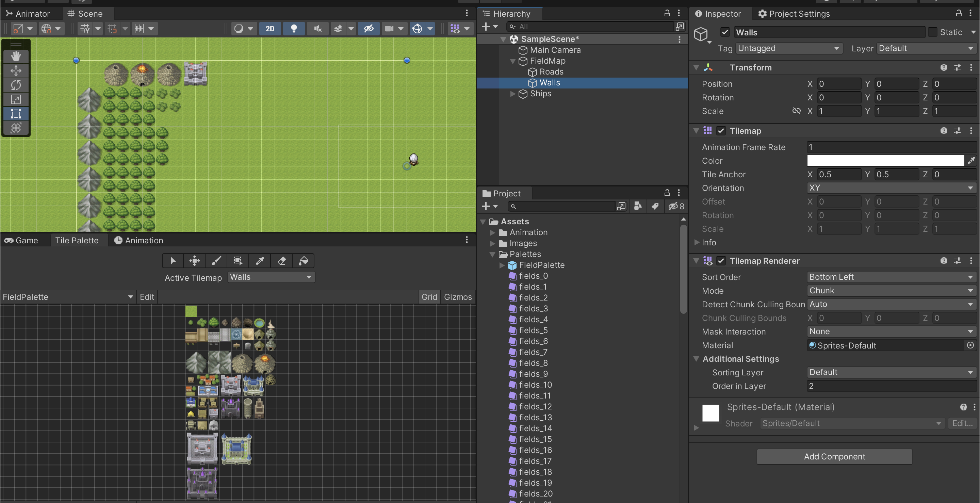980x503 pixels.
Task: Uncheck the Tilemap component enabled checkbox
Action: coord(721,131)
